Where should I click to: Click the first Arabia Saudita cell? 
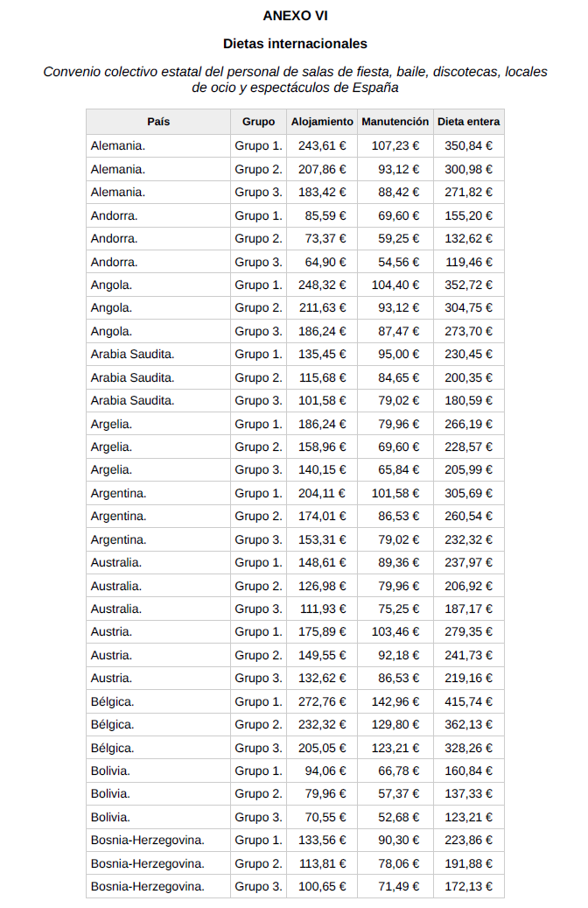pos(133,354)
